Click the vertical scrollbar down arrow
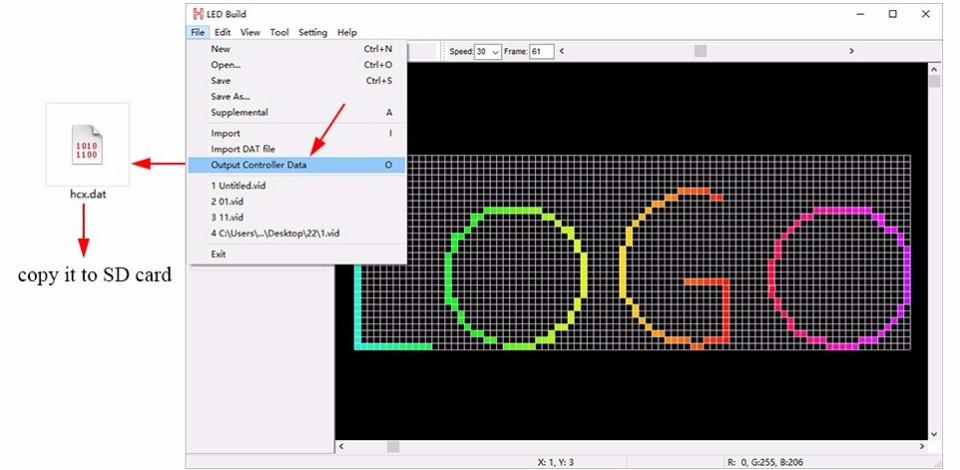 coord(934,434)
